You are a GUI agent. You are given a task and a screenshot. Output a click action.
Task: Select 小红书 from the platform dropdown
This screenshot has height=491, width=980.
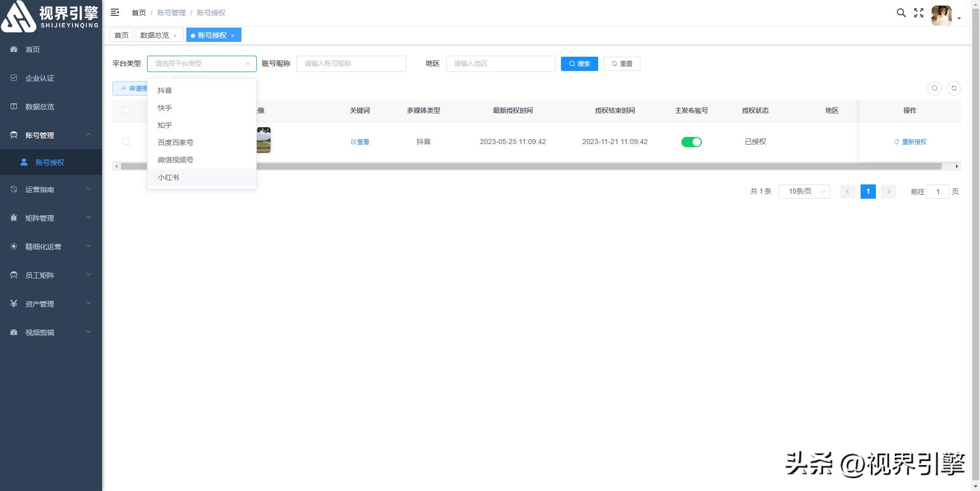tap(168, 177)
